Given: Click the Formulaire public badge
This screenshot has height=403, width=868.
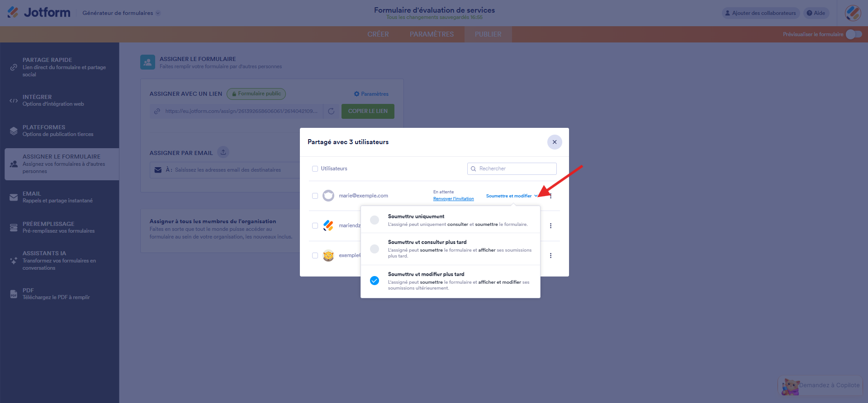Looking at the screenshot, I should [x=256, y=94].
